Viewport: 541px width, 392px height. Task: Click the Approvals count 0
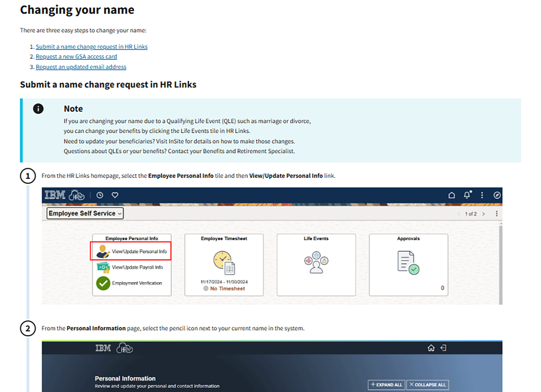(x=443, y=288)
